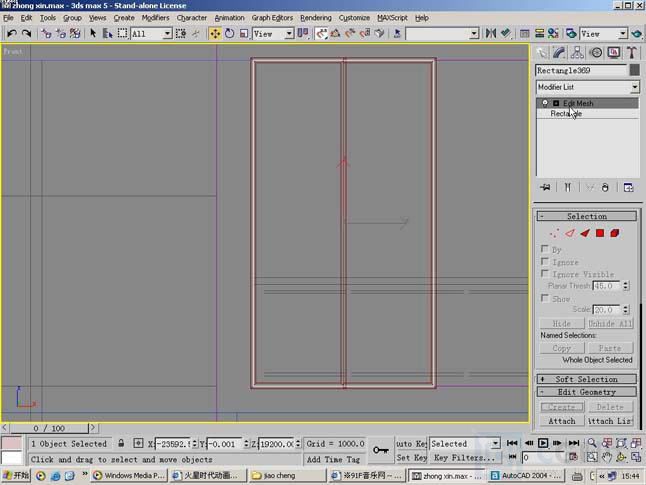Image resolution: width=646 pixels, height=485 pixels.
Task: Click the Hide button
Action: click(562, 323)
